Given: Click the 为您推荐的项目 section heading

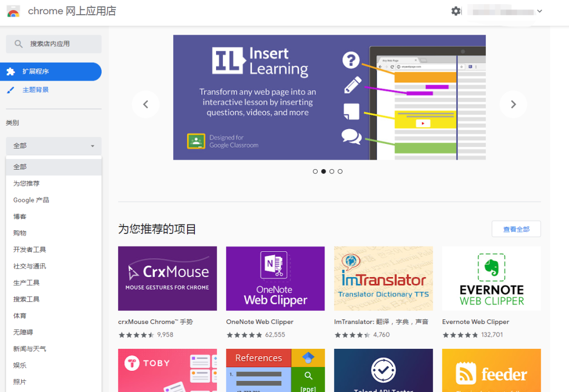Looking at the screenshot, I should click(157, 229).
